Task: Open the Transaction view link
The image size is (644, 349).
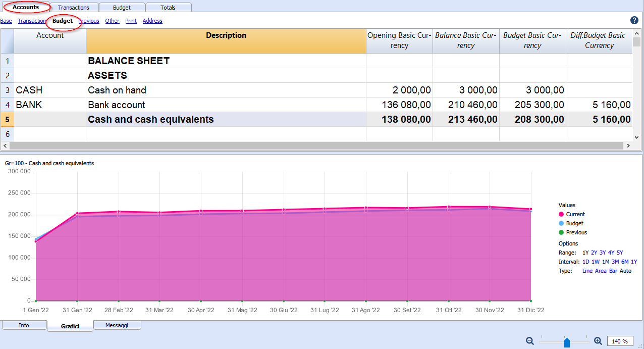Action: click(x=32, y=21)
